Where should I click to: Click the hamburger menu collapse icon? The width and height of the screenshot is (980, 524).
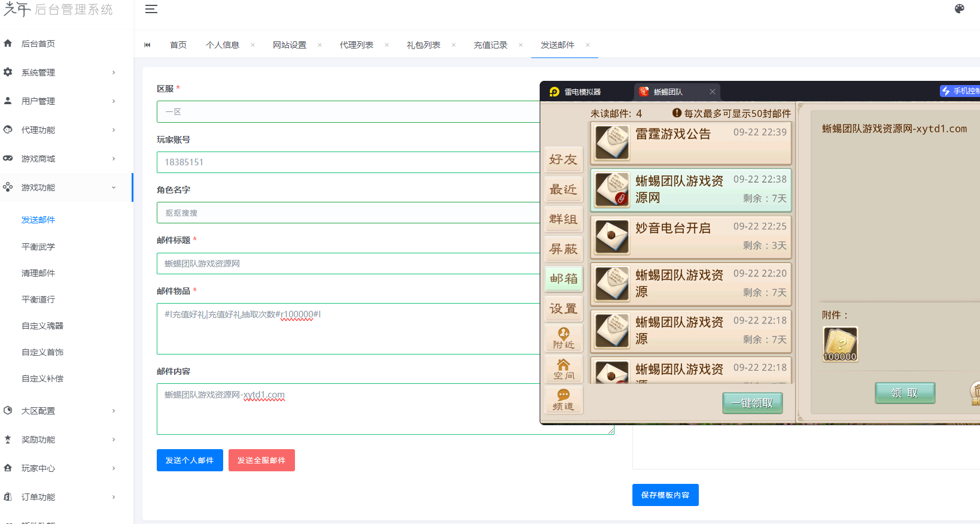[x=151, y=9]
